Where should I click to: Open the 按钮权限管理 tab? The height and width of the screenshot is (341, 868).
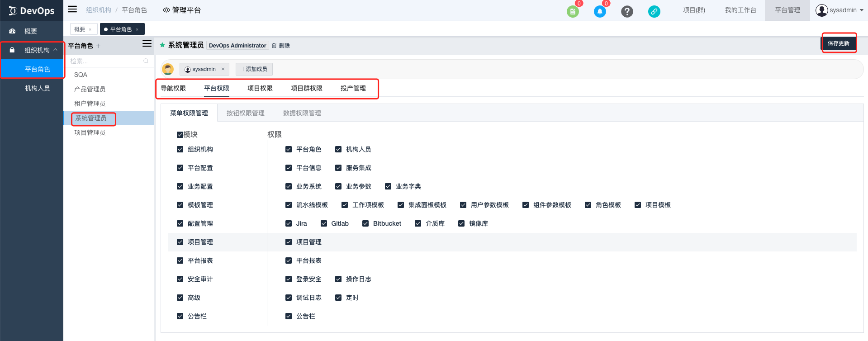point(246,113)
